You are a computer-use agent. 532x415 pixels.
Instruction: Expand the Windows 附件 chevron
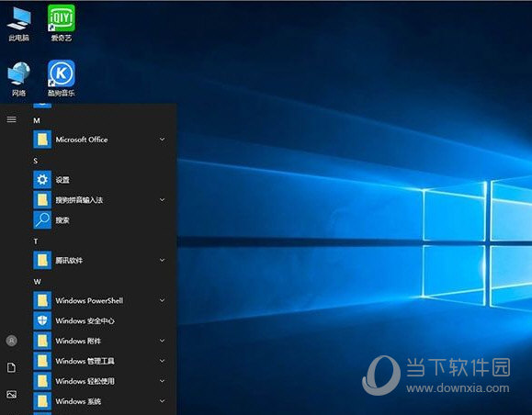163,341
